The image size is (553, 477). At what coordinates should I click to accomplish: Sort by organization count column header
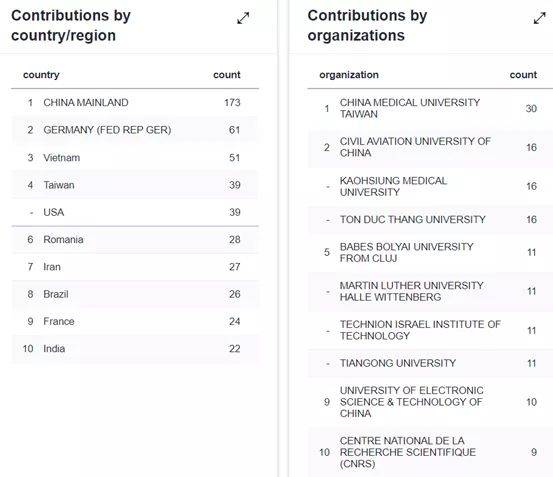tap(523, 75)
